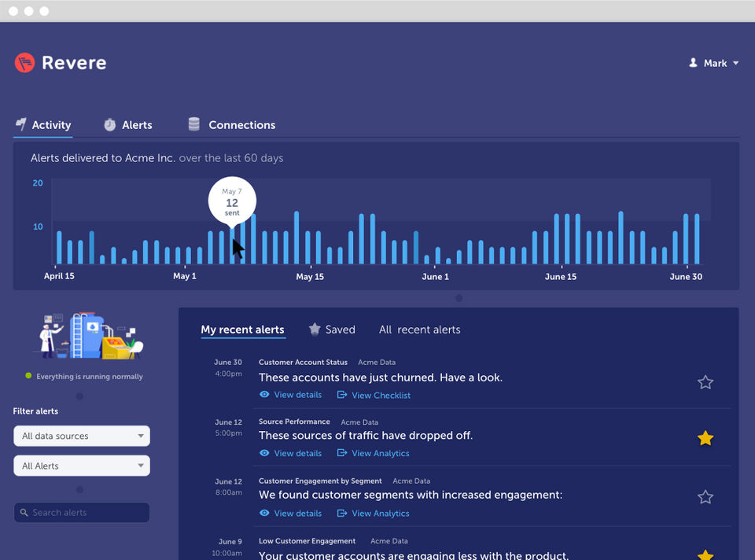The height and width of the screenshot is (560, 755).
Task: Unstar the Low Customer Engagement alert
Action: point(705,554)
